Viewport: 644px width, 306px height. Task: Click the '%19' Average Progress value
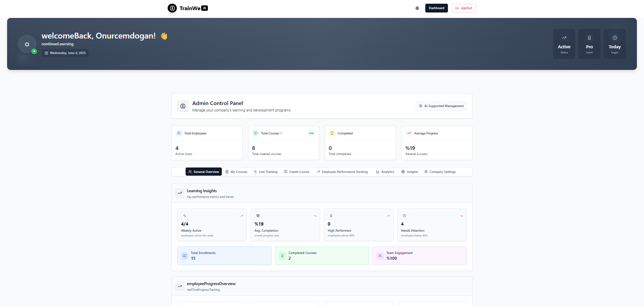(x=410, y=148)
